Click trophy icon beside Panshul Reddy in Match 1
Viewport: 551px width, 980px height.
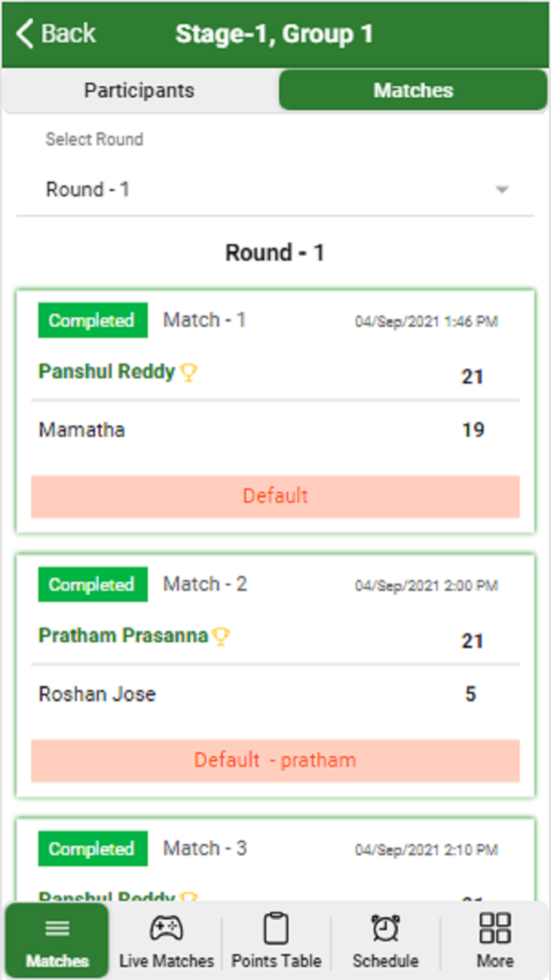tap(188, 373)
